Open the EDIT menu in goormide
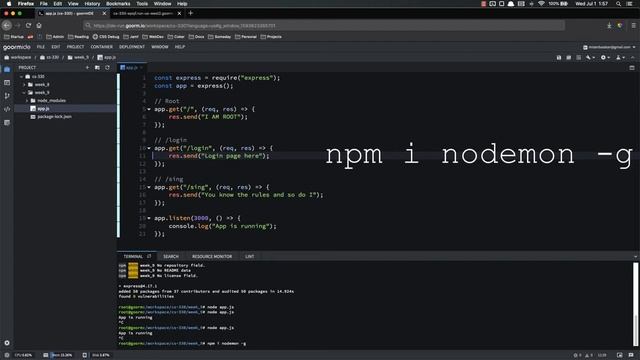 click(x=56, y=47)
